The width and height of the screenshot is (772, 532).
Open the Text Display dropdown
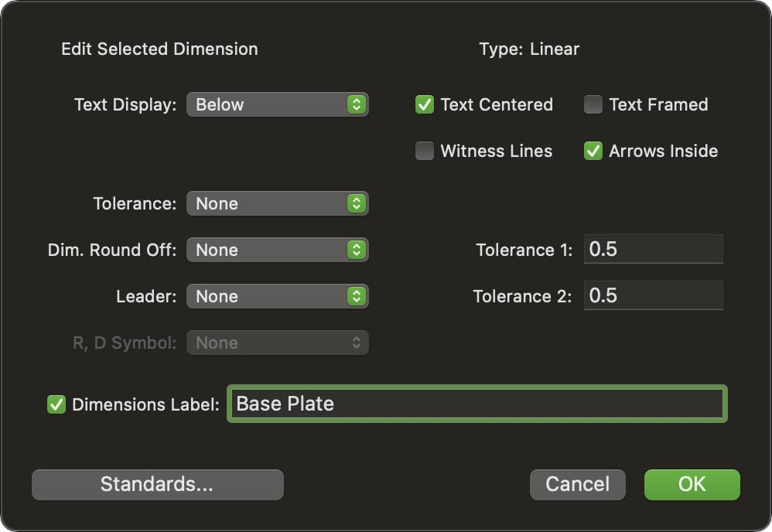(277, 104)
